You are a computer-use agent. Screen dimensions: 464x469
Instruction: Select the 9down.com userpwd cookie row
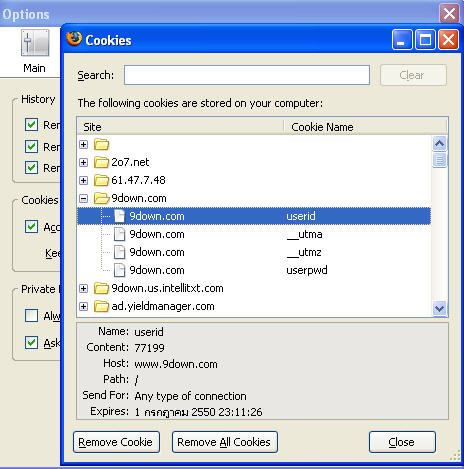[x=254, y=270]
